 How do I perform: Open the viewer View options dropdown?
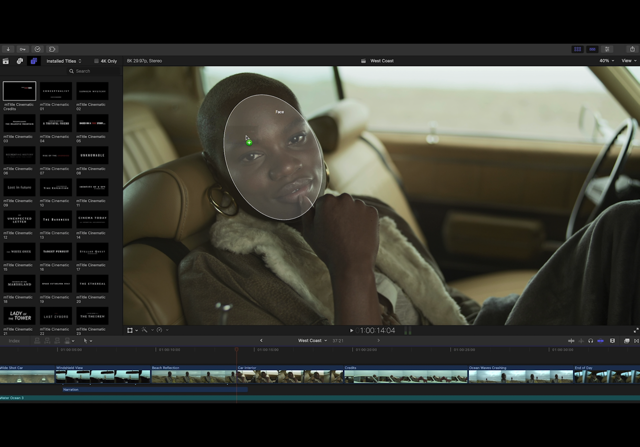click(x=629, y=61)
